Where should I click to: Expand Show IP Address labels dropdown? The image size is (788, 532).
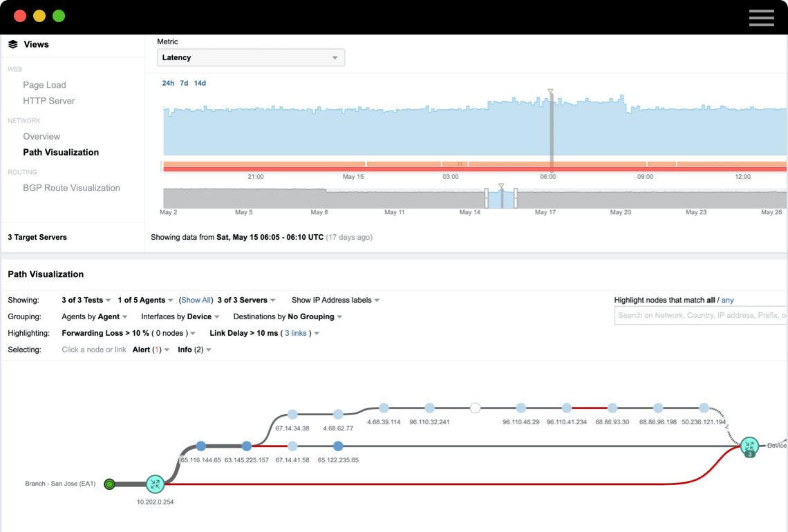point(336,301)
